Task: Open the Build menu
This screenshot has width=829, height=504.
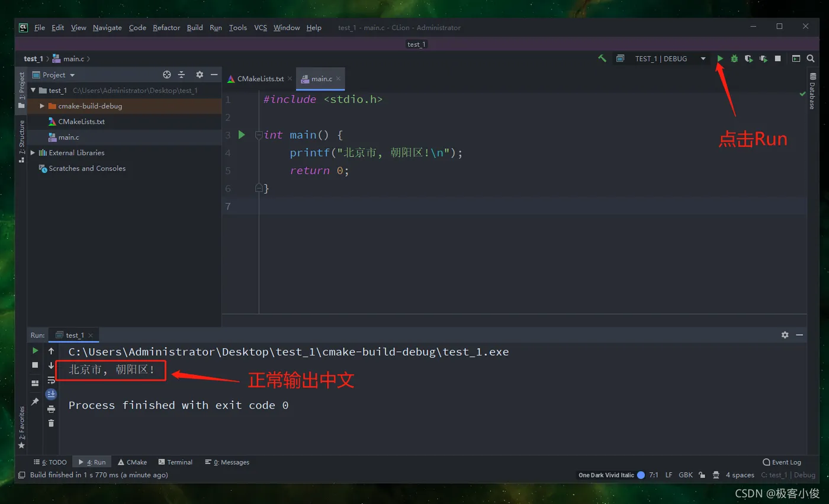Action: tap(195, 27)
